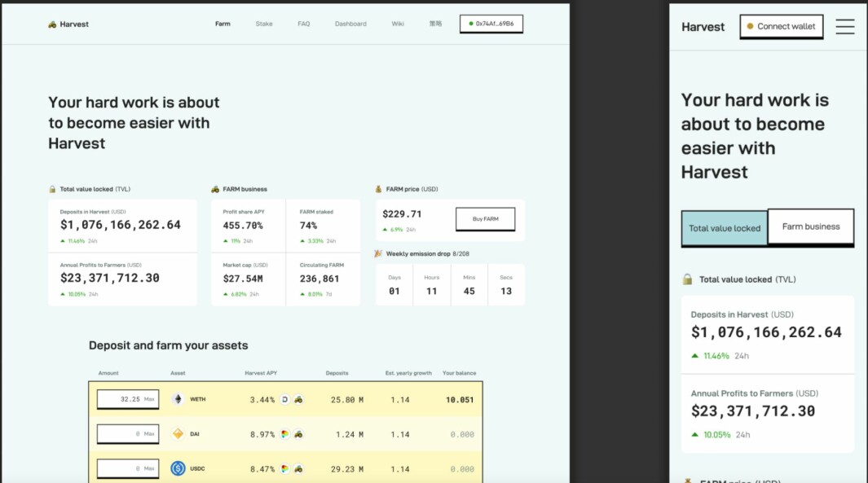Click the $27.54M market cap value
868x483 pixels.
[x=242, y=279]
